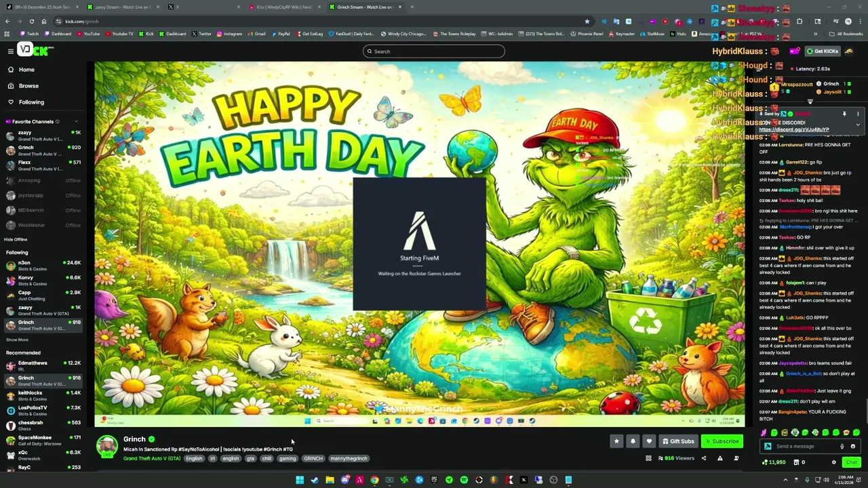Expand the pinned Discord message chevron
Screen dimensions: 868x488
(x=858, y=125)
